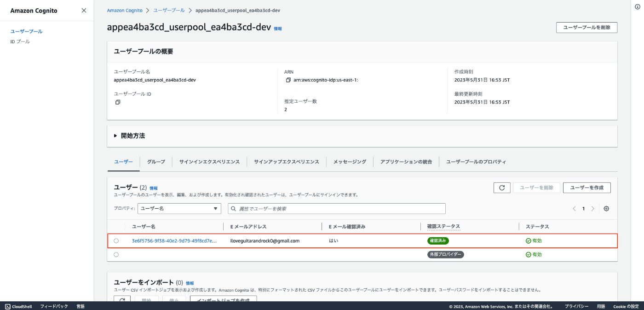Viewport: 644px width, 310px height.
Task: Go to the next users page arrow
Action: pos(592,209)
